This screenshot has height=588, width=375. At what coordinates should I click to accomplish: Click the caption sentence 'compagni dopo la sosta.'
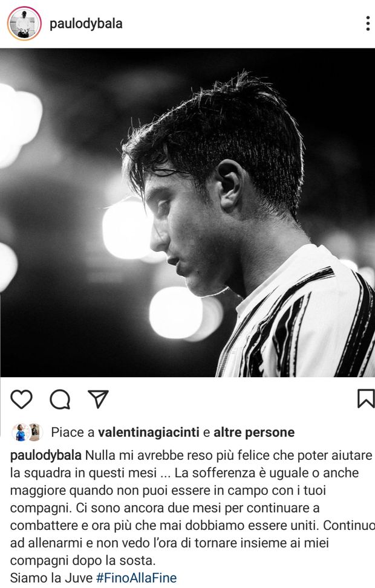pyautogui.click(x=83, y=561)
